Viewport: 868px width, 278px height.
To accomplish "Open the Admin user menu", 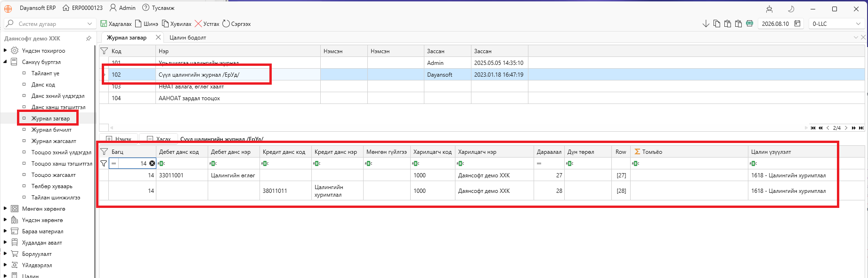I will (x=122, y=8).
